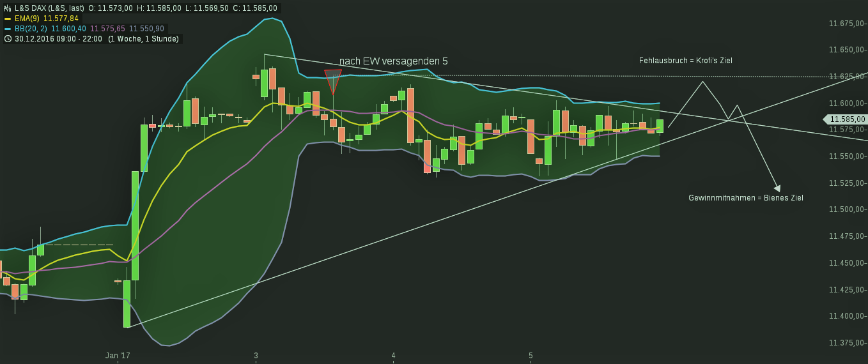Click the note 'Gewinnmitnahmen = Bienes Ziel'
The height and width of the screenshot is (364, 868).
coord(746,198)
